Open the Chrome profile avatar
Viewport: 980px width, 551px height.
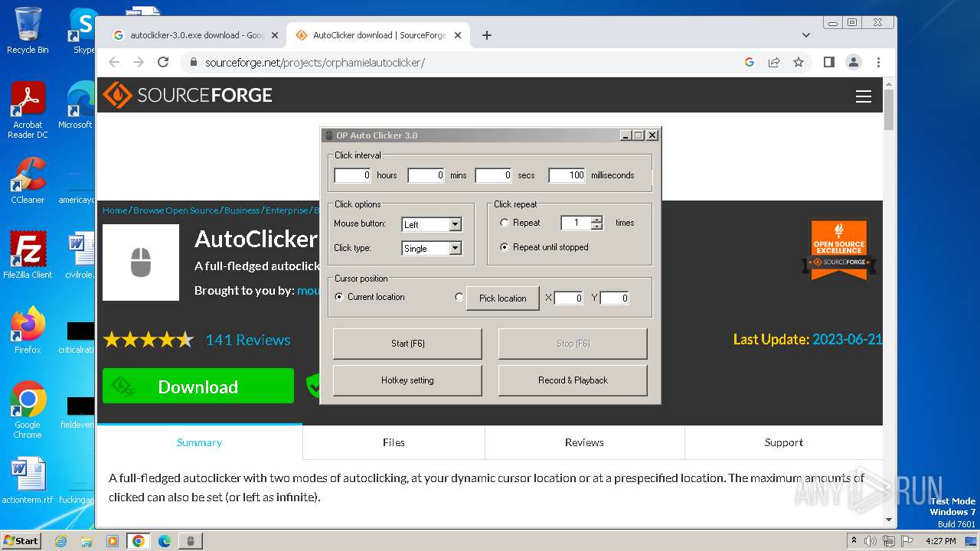(x=854, y=62)
